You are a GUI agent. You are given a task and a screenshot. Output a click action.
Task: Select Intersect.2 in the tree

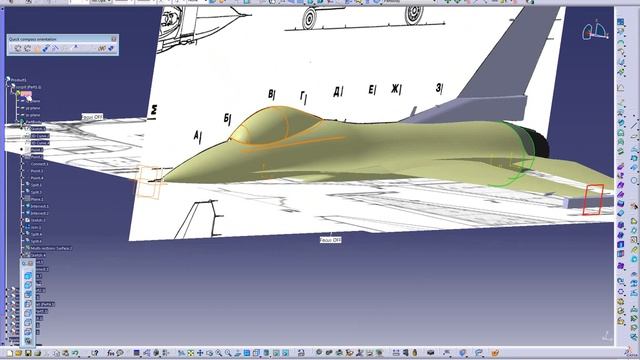click(x=39, y=213)
